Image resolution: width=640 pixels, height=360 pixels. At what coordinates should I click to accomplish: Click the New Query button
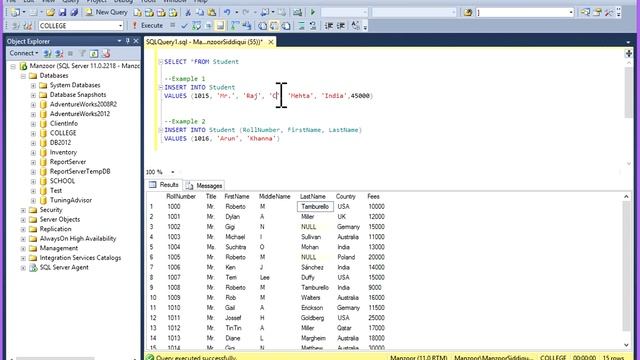[106, 12]
